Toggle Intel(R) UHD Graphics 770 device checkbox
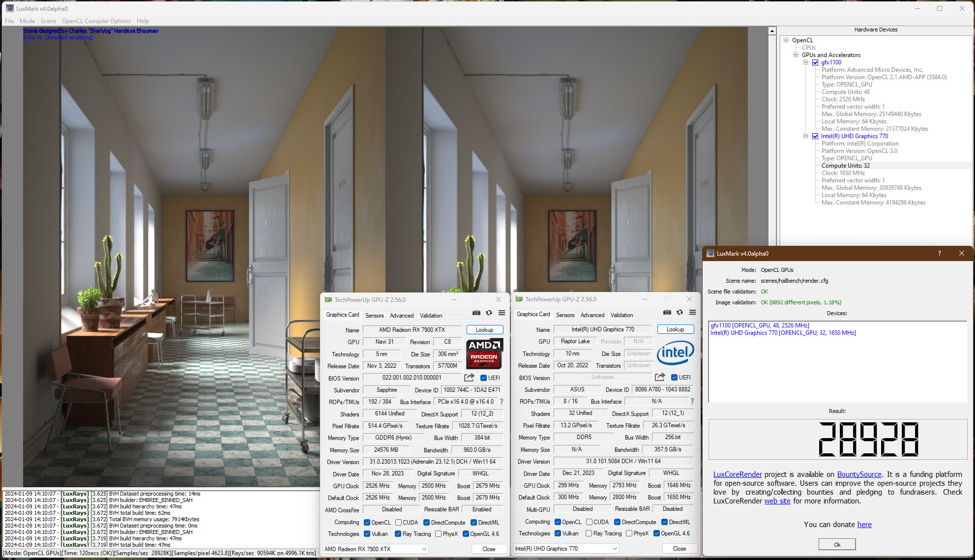Image resolution: width=975 pixels, height=560 pixels. coord(815,136)
